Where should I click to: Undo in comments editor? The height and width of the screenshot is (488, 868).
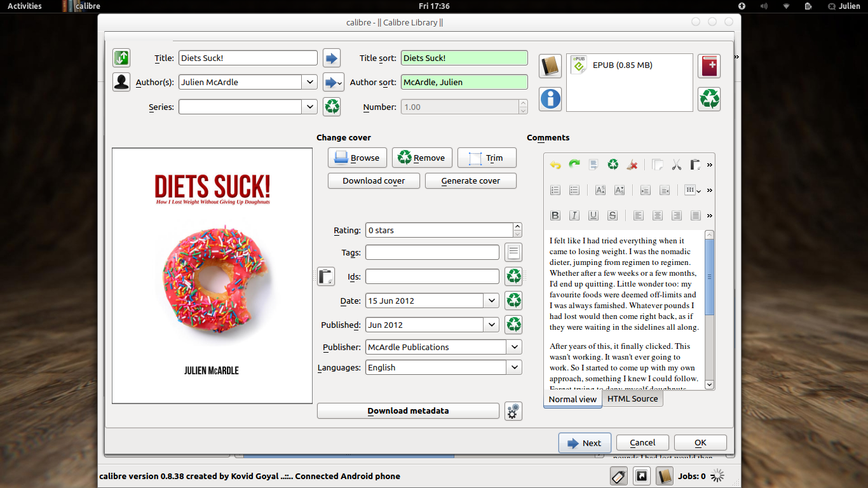[555, 165]
